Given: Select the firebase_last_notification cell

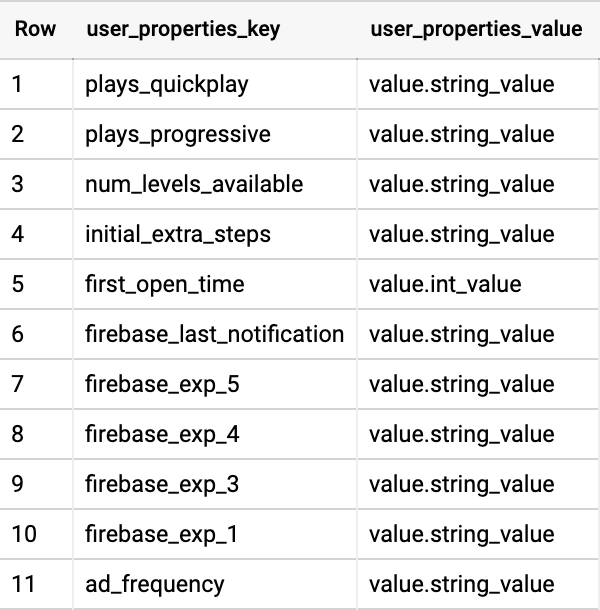Looking at the screenshot, I should 214,334.
